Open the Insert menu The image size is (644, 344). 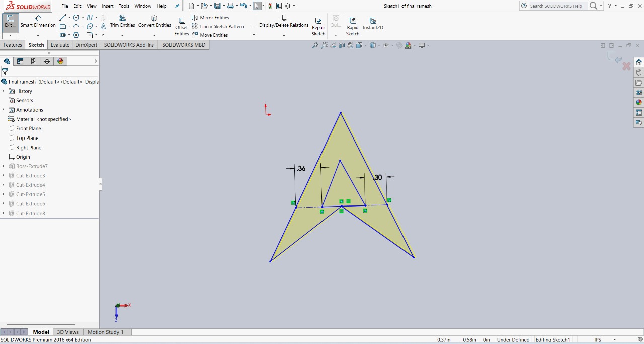click(108, 6)
